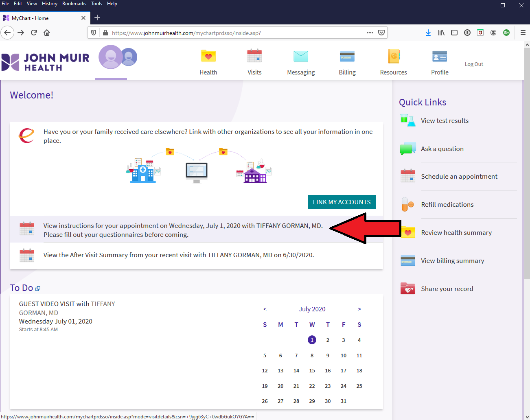This screenshot has height=420, width=530.
Task: Open the Firefox Downloads panel
Action: (x=428, y=33)
